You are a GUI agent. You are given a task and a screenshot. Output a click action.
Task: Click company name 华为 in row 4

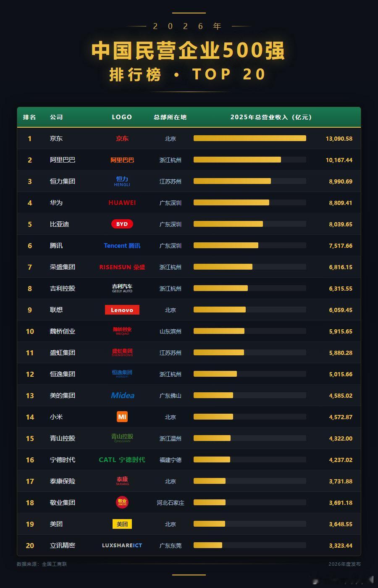[56, 202]
